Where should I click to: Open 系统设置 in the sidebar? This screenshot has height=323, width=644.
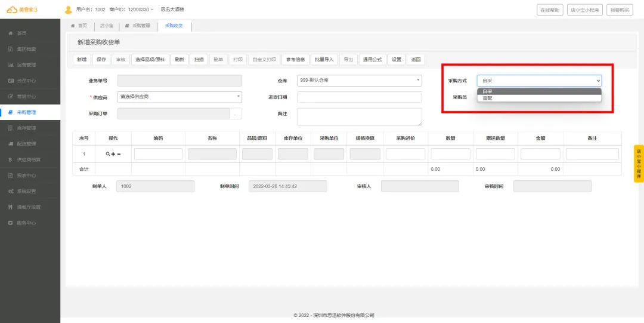pyautogui.click(x=26, y=191)
